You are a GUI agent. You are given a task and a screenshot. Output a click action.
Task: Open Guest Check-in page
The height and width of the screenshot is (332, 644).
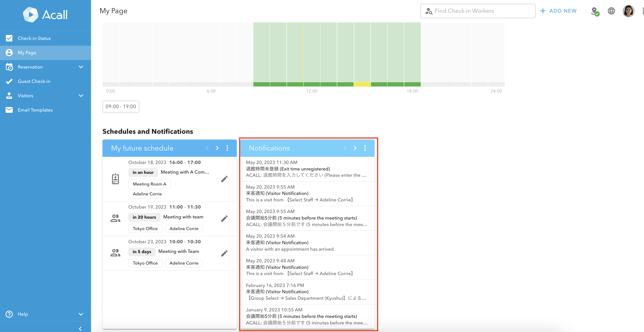pos(34,81)
